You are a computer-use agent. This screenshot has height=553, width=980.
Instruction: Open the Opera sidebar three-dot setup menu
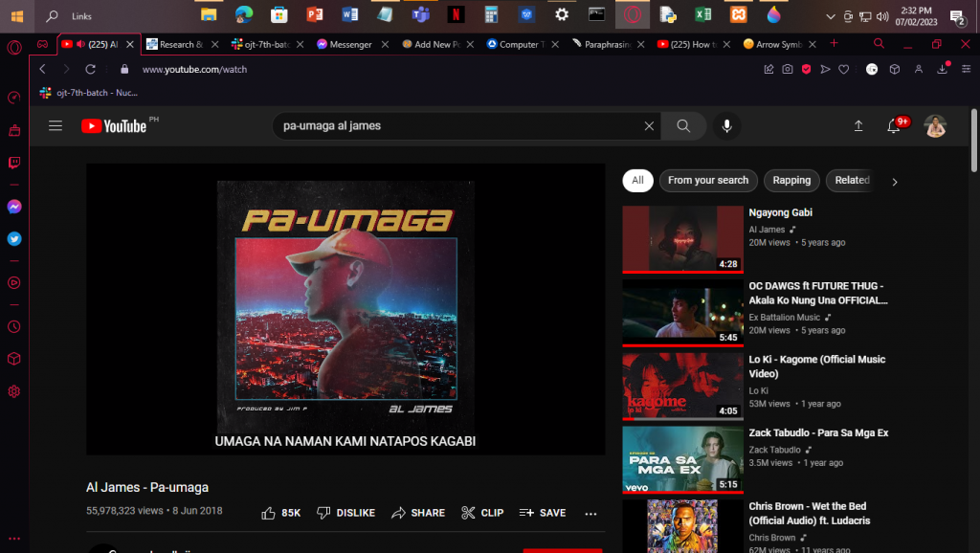point(13,538)
